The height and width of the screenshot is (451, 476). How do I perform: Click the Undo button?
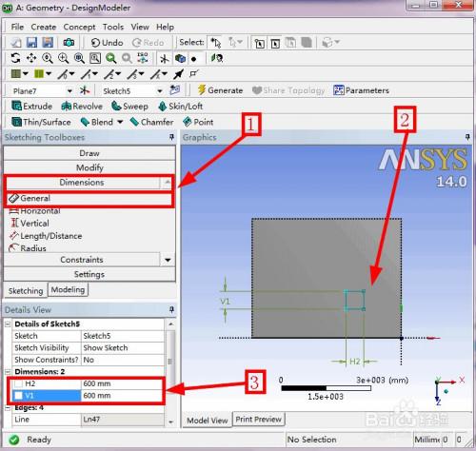107,43
